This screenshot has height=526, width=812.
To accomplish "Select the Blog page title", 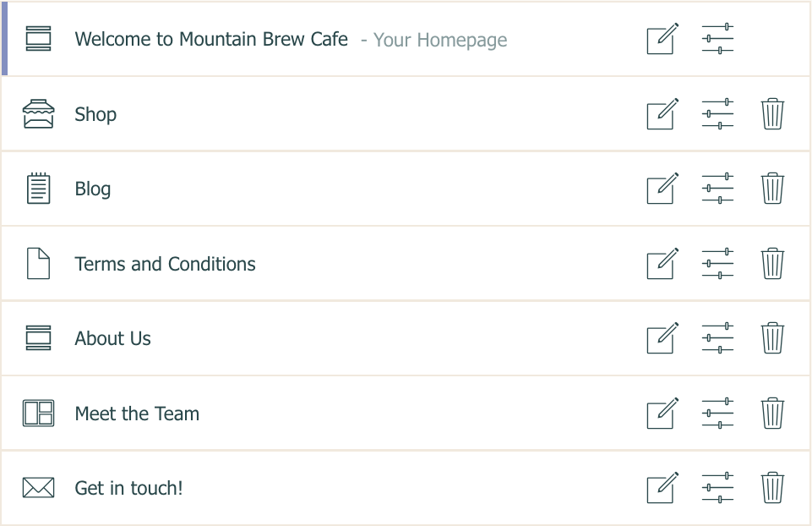I will [x=93, y=189].
